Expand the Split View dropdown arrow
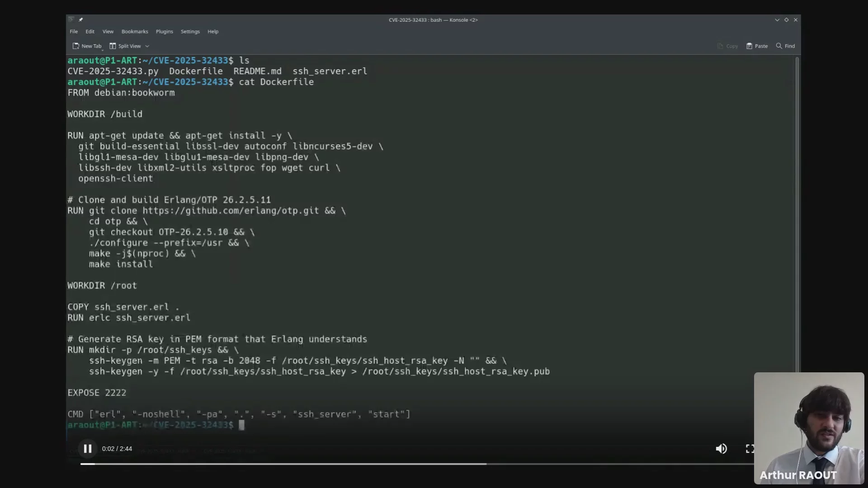Viewport: 868px width, 488px height. [147, 46]
